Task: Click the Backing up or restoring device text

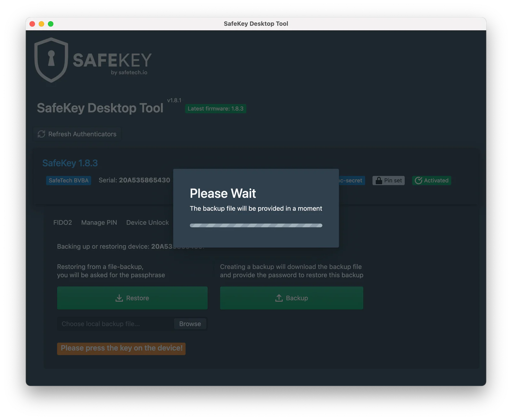Action: coord(131,246)
